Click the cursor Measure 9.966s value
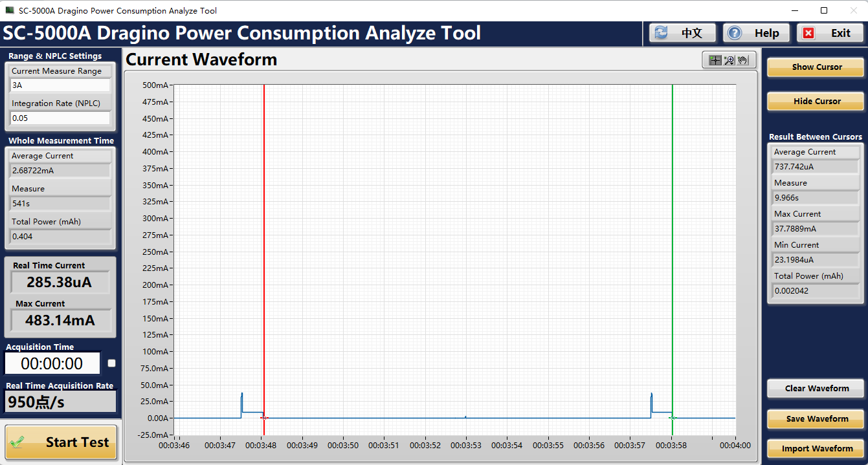The height and width of the screenshot is (465, 868). [x=816, y=198]
